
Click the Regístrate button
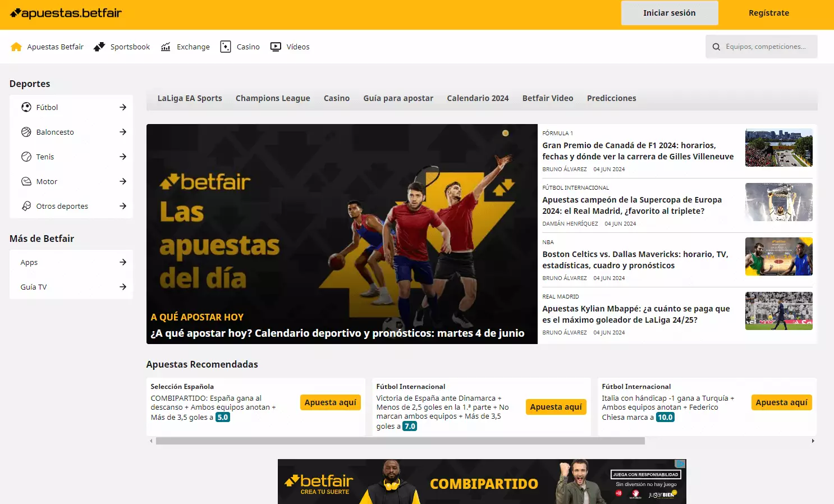(x=769, y=13)
